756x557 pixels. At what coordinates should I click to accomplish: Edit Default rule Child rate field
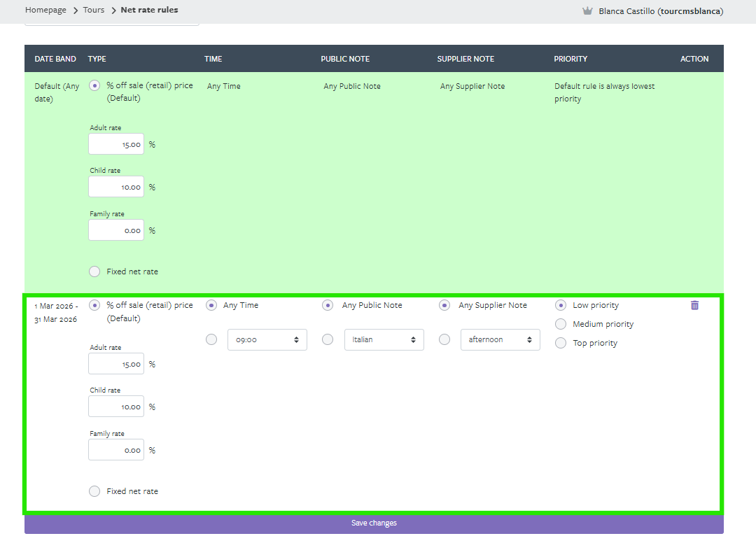(x=116, y=186)
